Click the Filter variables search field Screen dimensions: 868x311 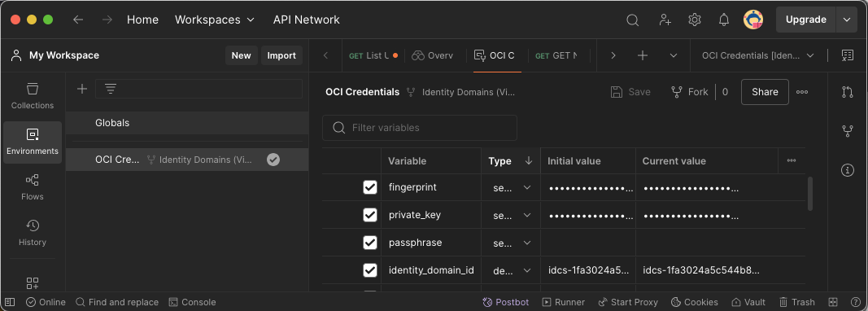click(x=420, y=128)
